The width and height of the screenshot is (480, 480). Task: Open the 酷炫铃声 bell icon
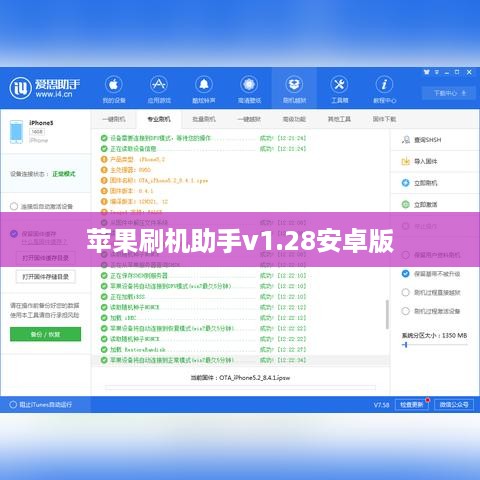(204, 84)
